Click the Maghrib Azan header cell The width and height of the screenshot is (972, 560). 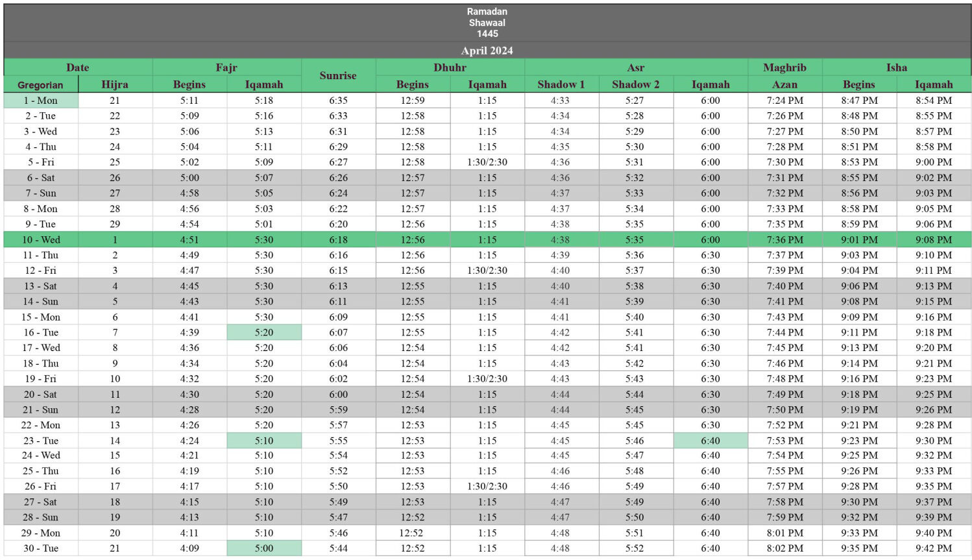784,84
